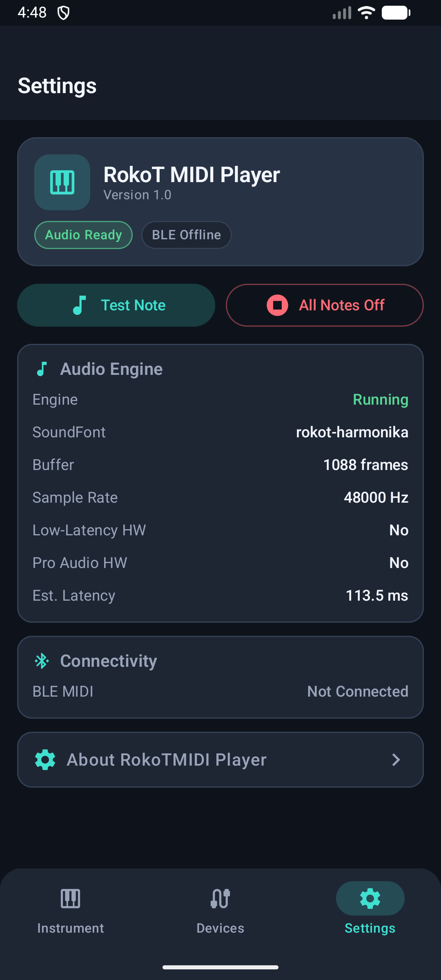This screenshot has height=980, width=441.
Task: Click the Bluetooth icon next to Connectivity
Action: tap(42, 661)
